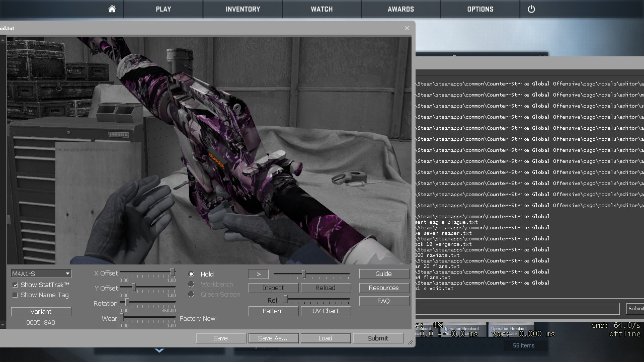Open the UV Chart view
The width and height of the screenshot is (644, 362).
(326, 311)
